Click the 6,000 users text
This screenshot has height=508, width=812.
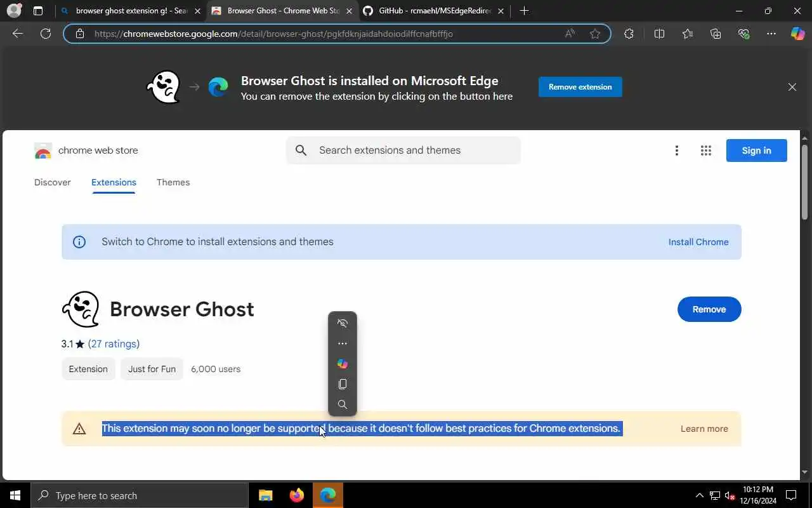point(216,369)
